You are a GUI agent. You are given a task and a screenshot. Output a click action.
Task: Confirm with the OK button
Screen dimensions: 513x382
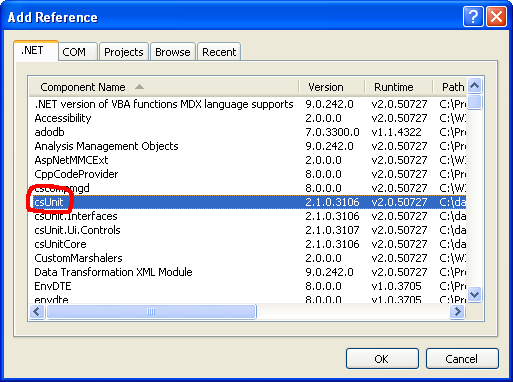point(382,359)
